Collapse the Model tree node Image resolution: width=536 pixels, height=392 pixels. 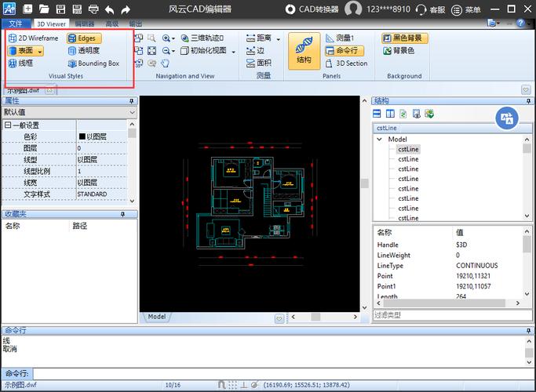click(x=380, y=139)
